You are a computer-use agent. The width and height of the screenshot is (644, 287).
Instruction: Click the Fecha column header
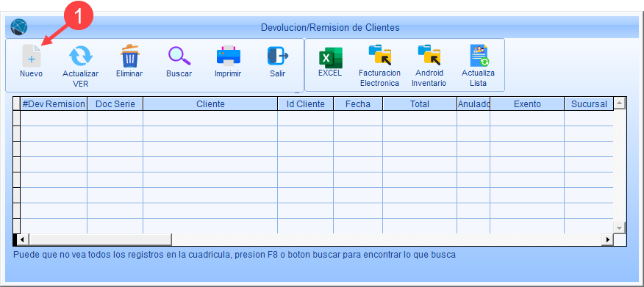[x=358, y=104]
